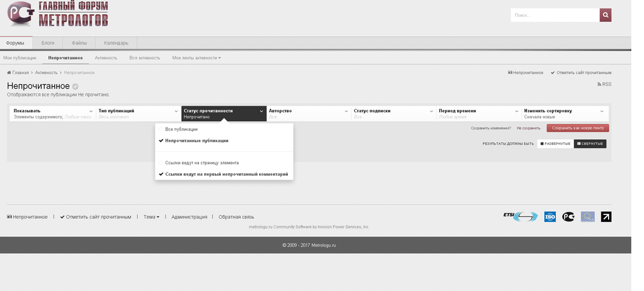644x291 pixels.
Task: Click the arrow icon in footer
Action: 606,217
